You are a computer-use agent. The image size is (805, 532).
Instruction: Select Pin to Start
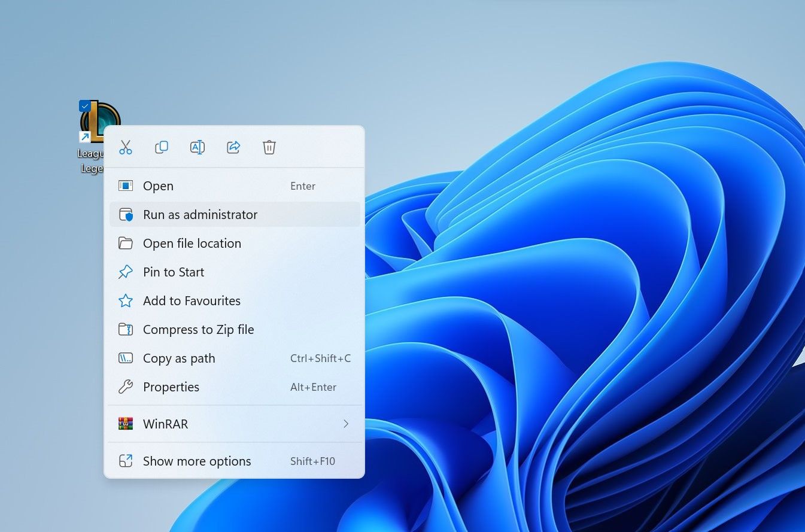tap(235, 272)
